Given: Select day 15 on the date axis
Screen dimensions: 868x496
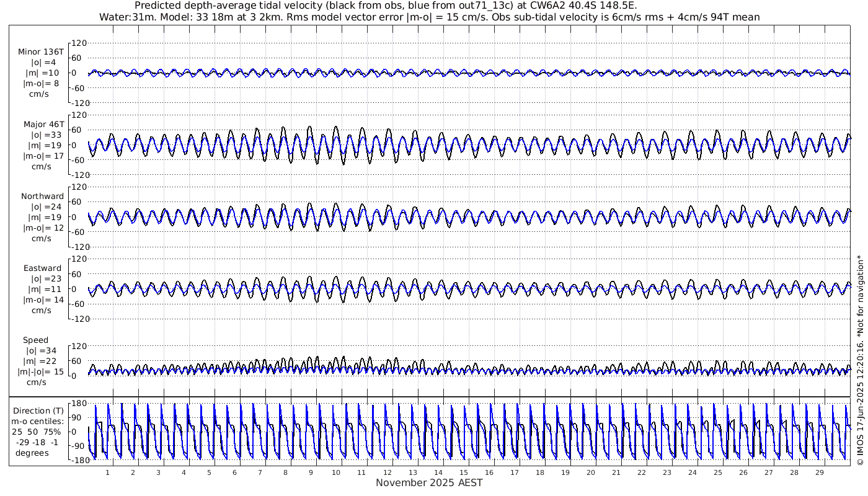Looking at the screenshot, I should click(463, 472).
